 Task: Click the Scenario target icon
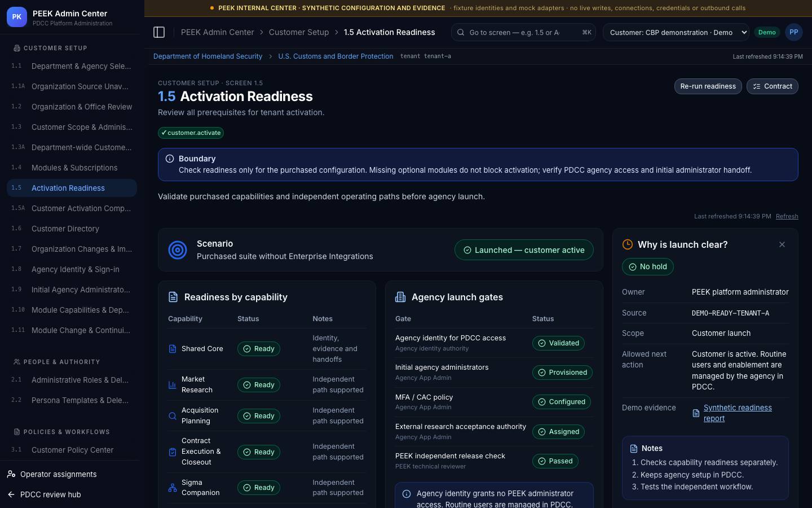[x=178, y=250]
